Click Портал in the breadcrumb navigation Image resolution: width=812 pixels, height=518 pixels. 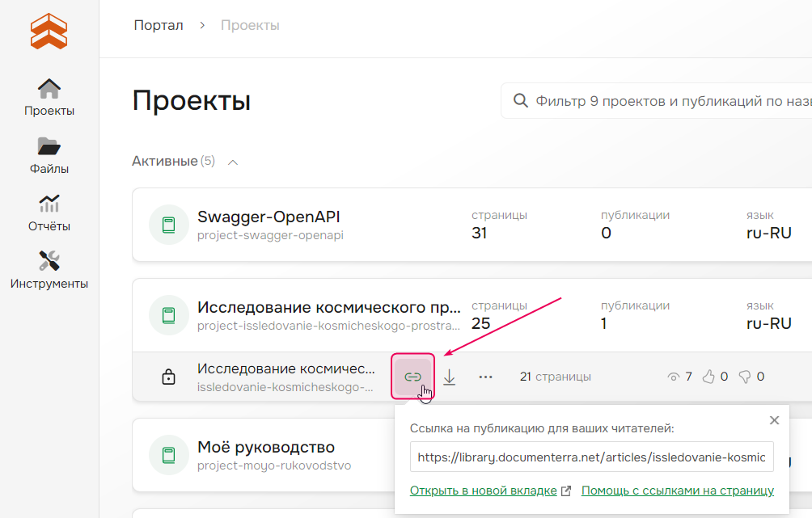tap(159, 25)
